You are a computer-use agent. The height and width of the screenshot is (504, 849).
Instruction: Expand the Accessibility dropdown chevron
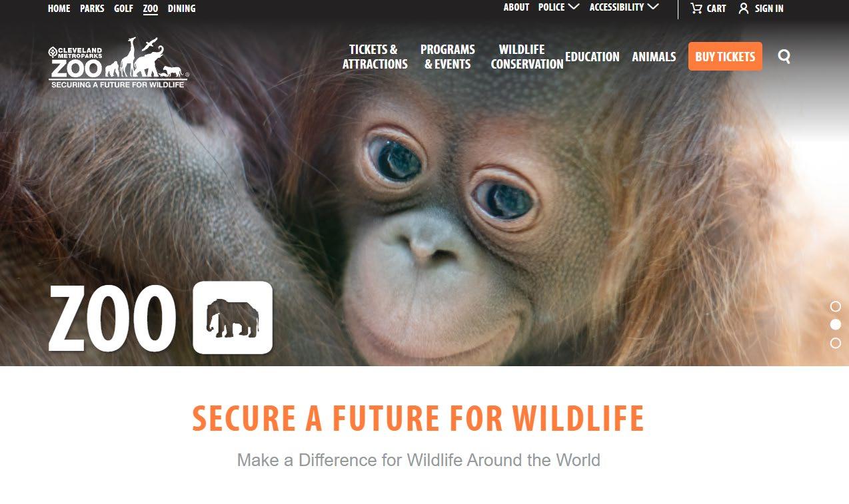coord(653,7)
